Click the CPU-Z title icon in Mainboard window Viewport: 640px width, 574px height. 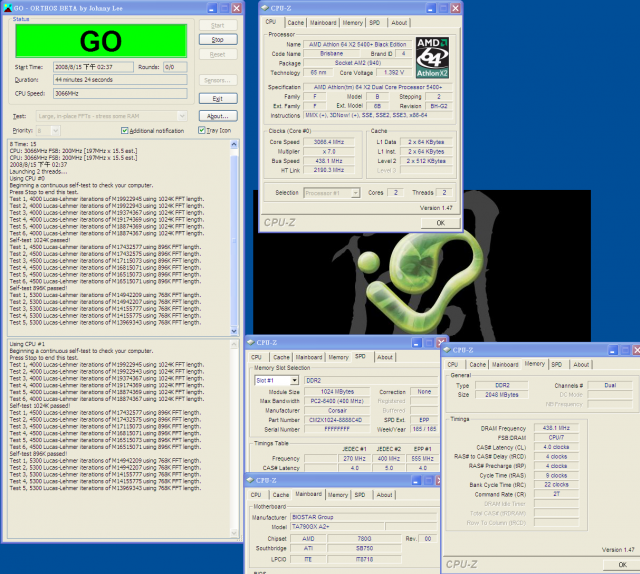[x=250, y=480]
